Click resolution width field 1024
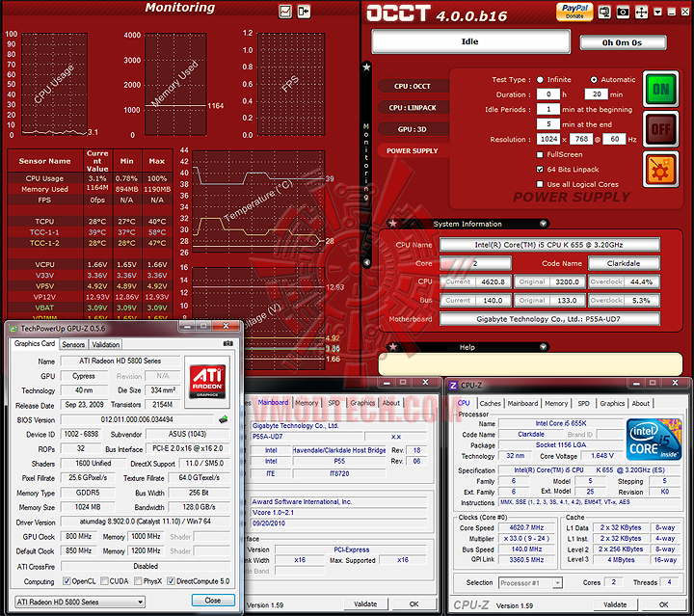Image resolution: width=694 pixels, height=616 pixels. coord(548,139)
